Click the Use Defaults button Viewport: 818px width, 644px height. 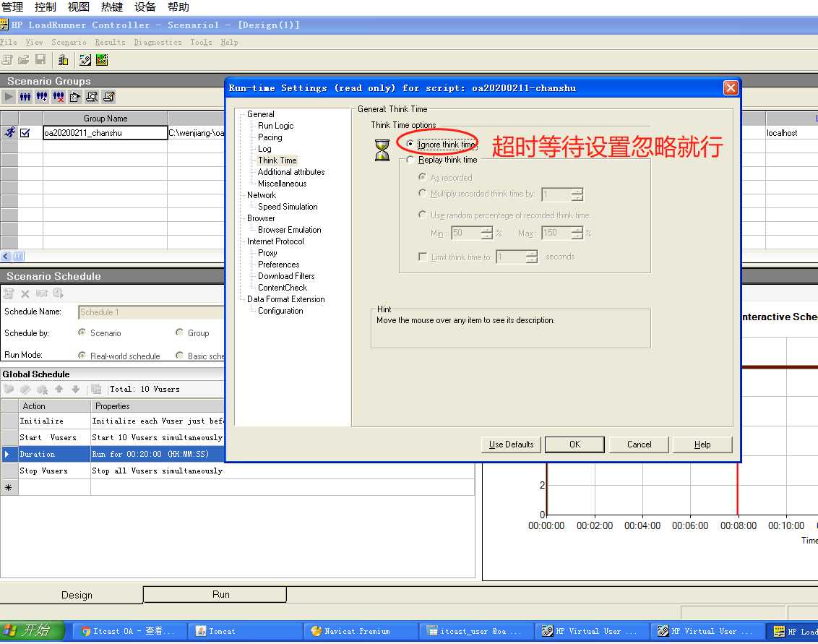click(x=512, y=444)
